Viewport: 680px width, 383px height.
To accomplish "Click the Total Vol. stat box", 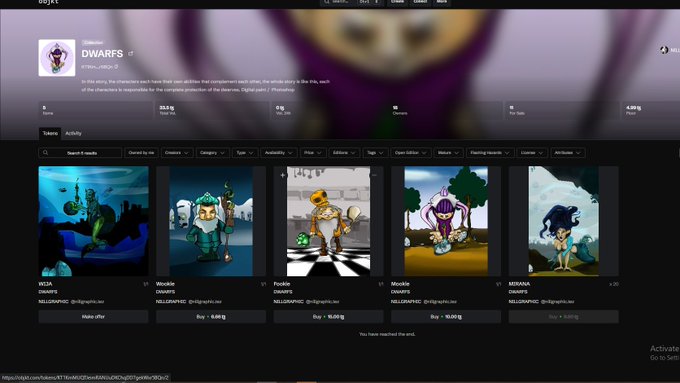I will (212, 110).
